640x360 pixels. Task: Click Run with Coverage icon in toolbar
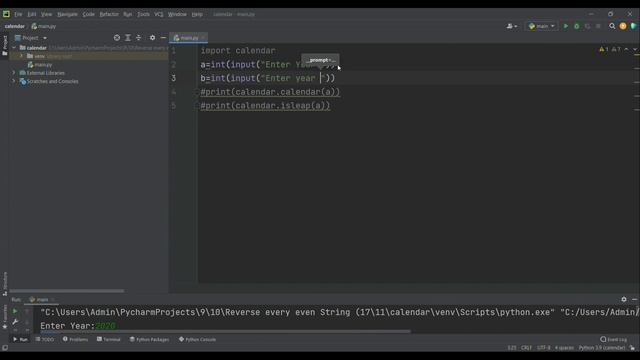coord(588,26)
